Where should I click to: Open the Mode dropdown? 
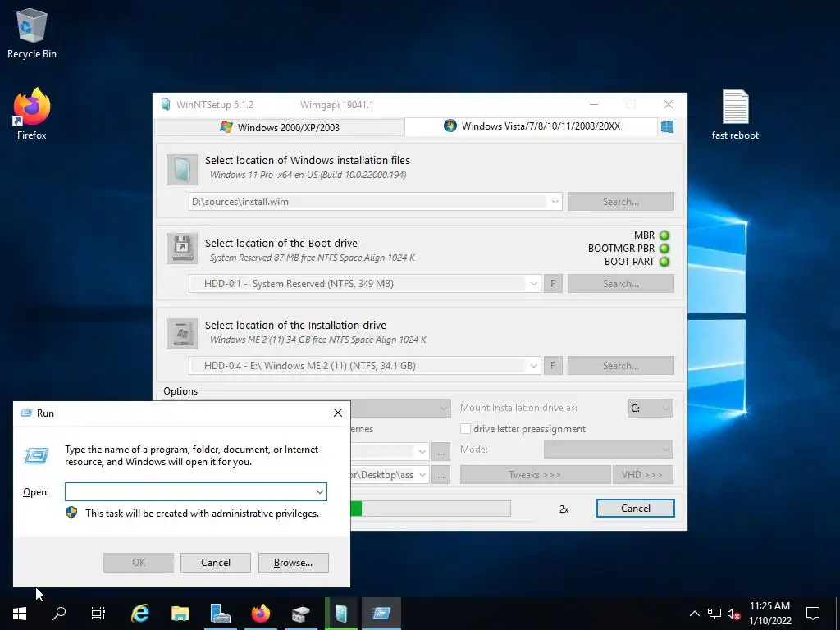point(608,449)
